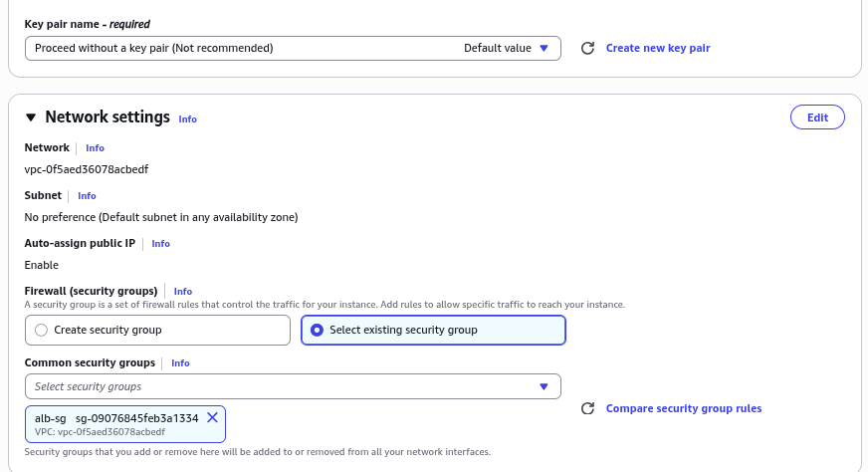This screenshot has height=472, width=868.
Task: Open Info beside Firewall (security groups)
Action: [183, 292]
